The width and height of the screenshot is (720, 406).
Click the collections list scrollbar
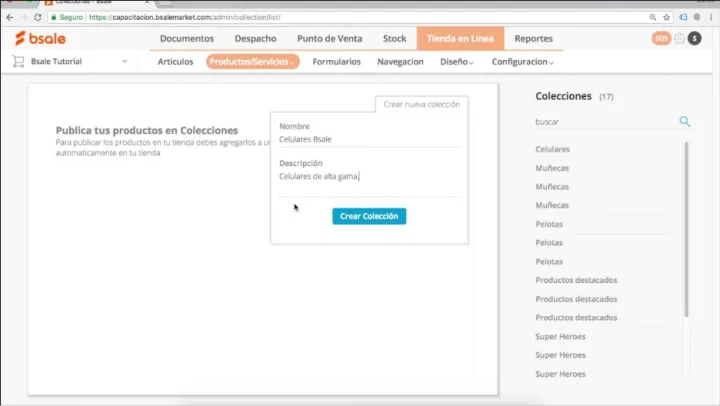pos(686,230)
